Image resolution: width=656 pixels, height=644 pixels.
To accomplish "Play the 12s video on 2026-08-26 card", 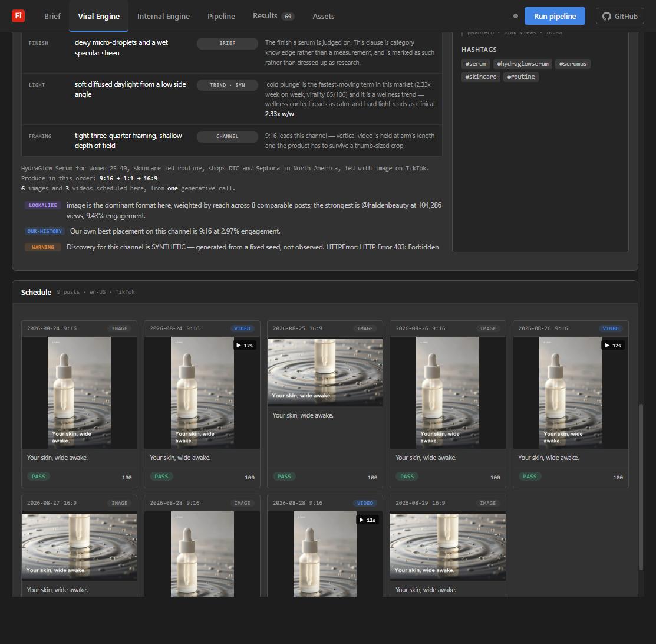I will tap(613, 346).
